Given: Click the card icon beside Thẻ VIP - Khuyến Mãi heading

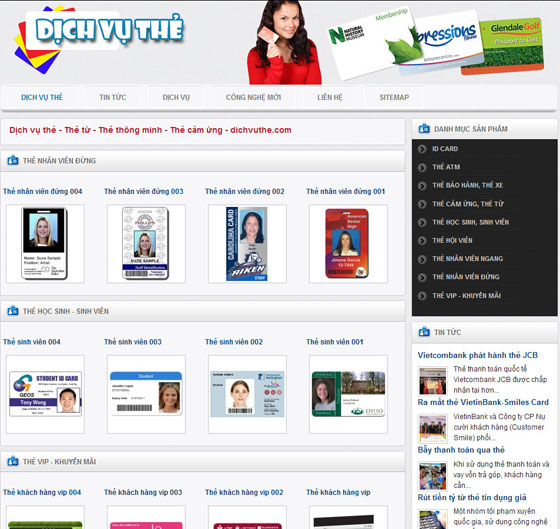Looking at the screenshot, I should coord(13,461).
